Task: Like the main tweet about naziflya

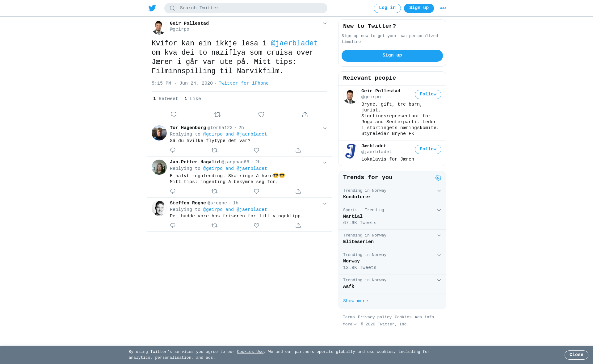Action: [x=261, y=115]
